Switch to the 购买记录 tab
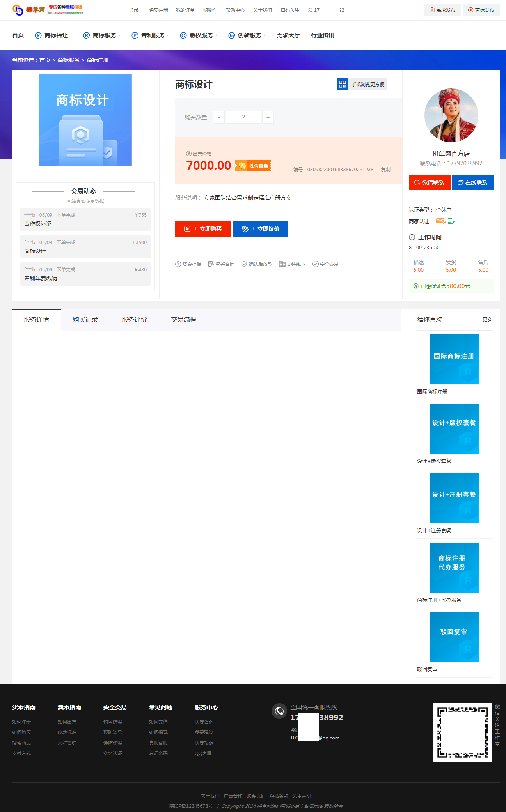 click(85, 320)
